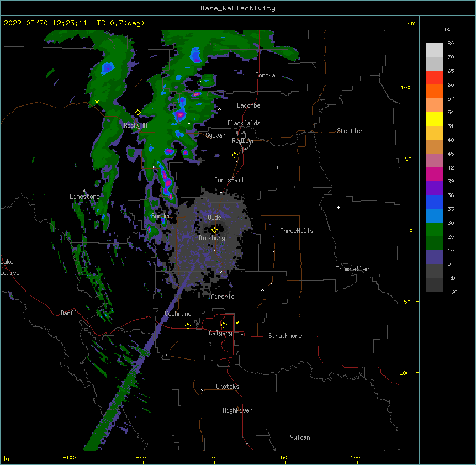Select the Calgary city label

coord(220,333)
